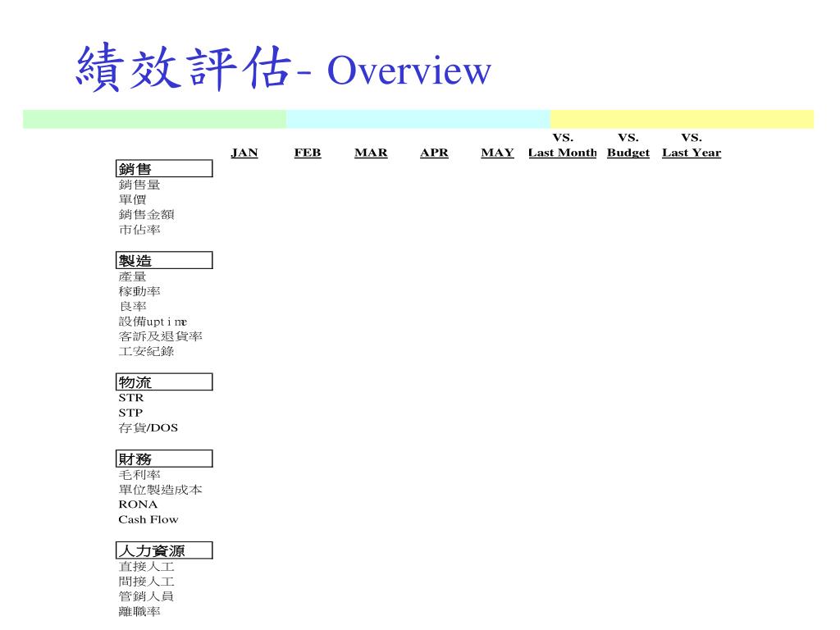Click the 良率 row label
The image size is (840, 630).
pyautogui.click(x=132, y=307)
